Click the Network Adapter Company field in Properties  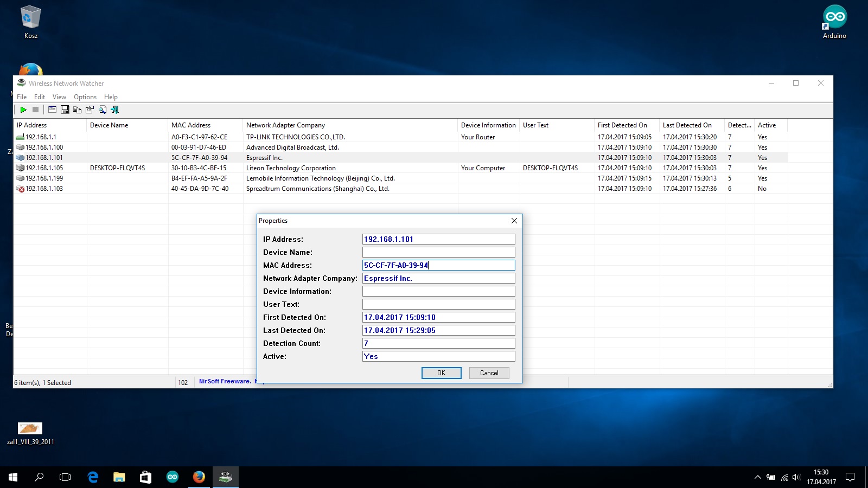click(438, 278)
